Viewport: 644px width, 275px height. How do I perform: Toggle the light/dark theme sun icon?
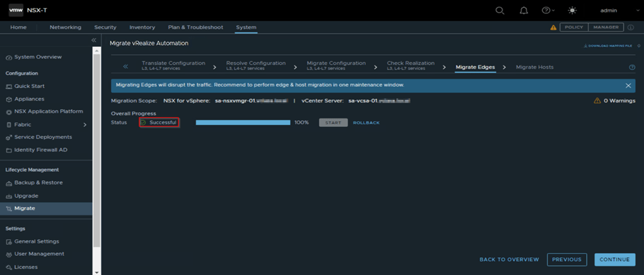click(x=572, y=11)
